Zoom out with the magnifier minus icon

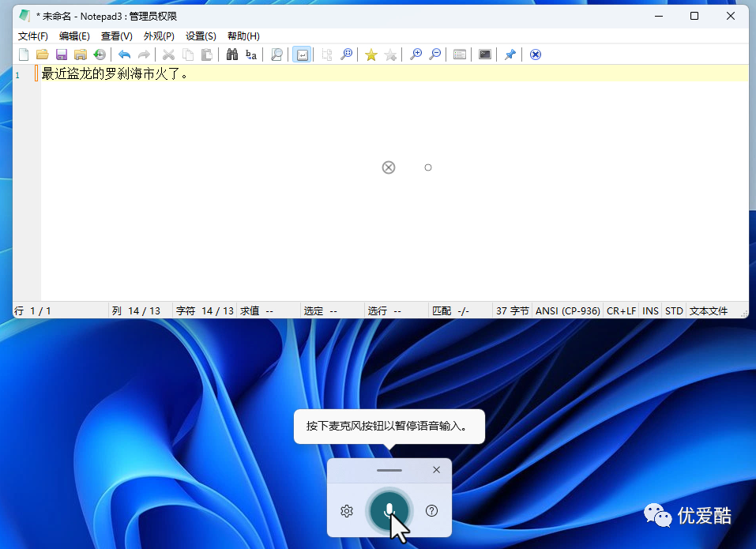coord(435,55)
